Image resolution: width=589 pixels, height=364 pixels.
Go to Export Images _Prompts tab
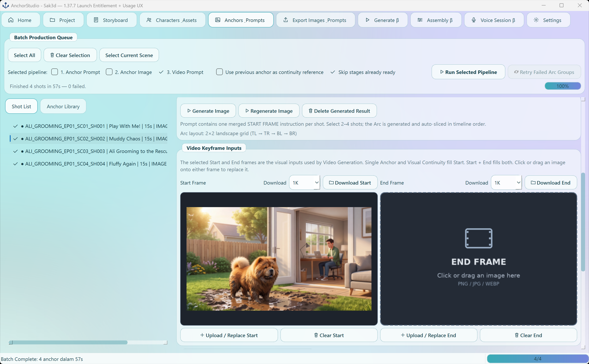(315, 20)
